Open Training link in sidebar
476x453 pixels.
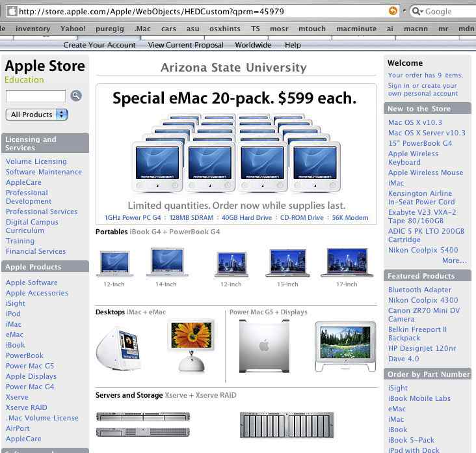[x=20, y=241]
